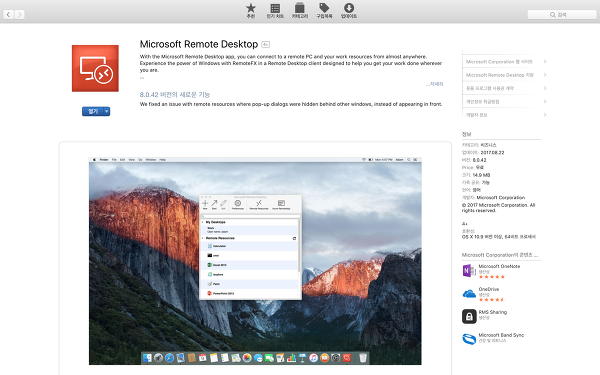Screen dimensions: 600x375
Task: Click the OneNote star rating
Action: click(x=491, y=277)
